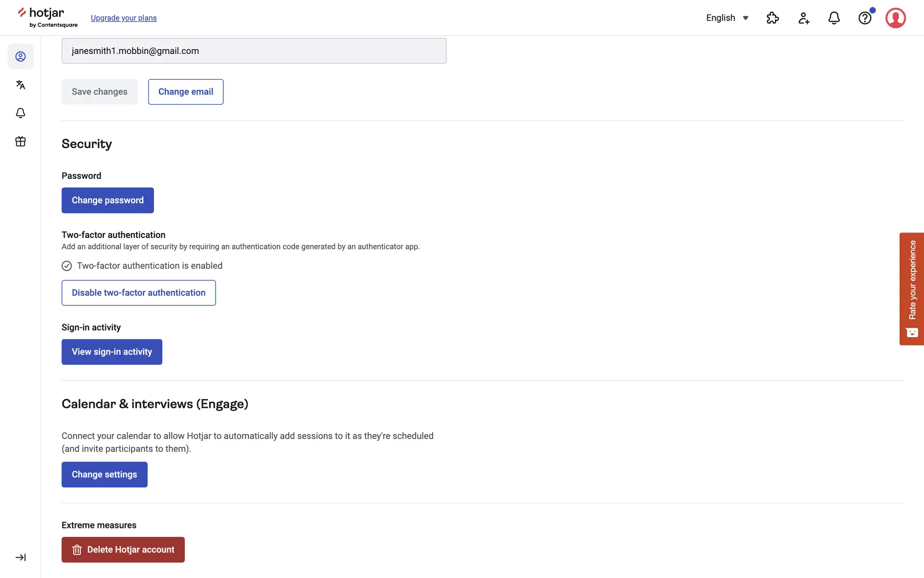Open notifications settings in sidebar
Screen dimensions: 924x578
pos(20,113)
